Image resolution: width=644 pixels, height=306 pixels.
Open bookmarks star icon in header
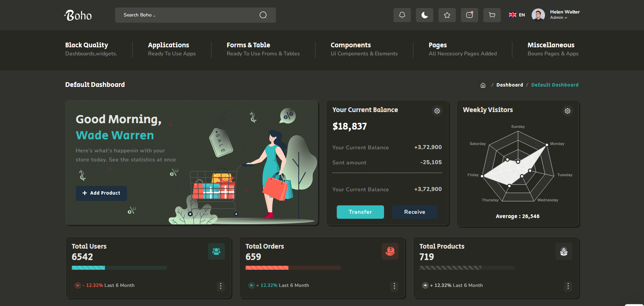click(x=447, y=15)
